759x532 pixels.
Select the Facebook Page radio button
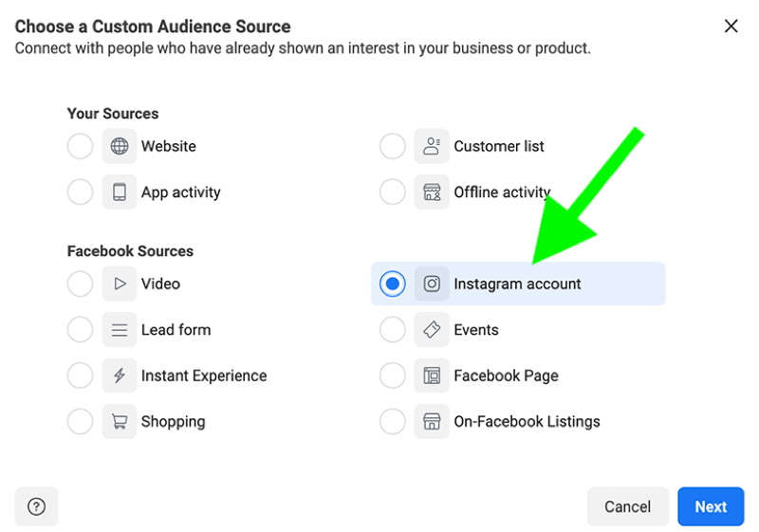pyautogui.click(x=393, y=376)
